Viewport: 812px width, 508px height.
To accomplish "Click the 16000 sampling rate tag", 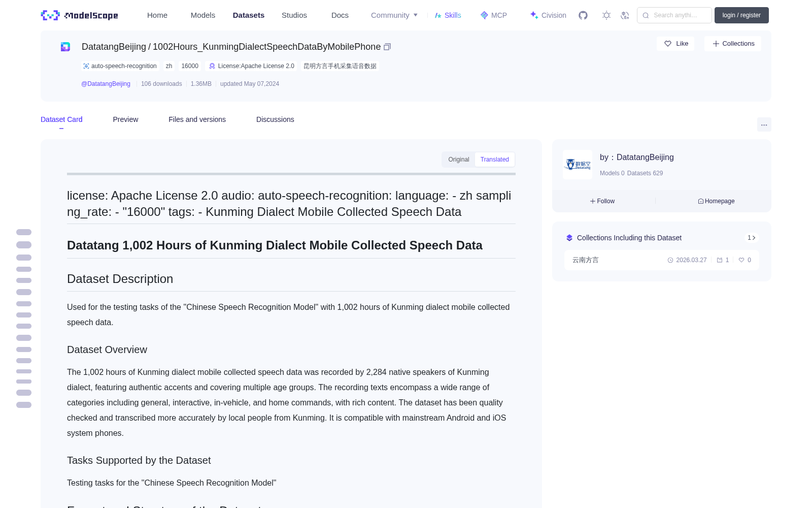I will coord(190,66).
